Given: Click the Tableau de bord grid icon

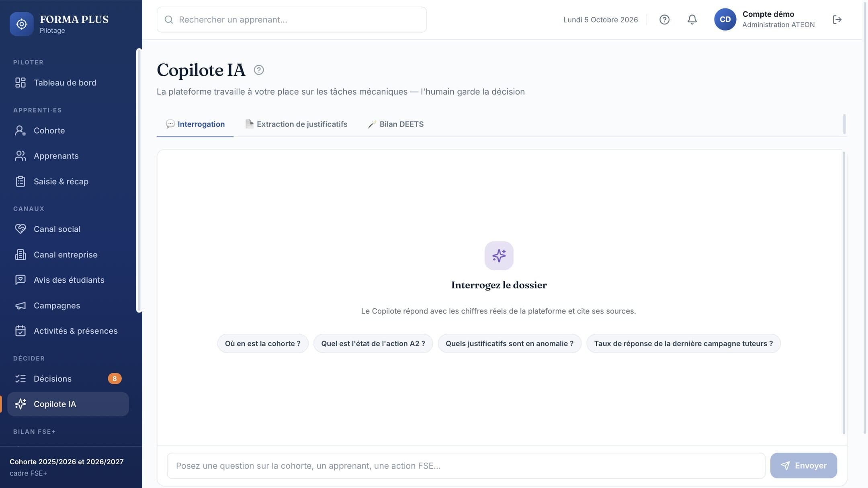Looking at the screenshot, I should pos(20,83).
